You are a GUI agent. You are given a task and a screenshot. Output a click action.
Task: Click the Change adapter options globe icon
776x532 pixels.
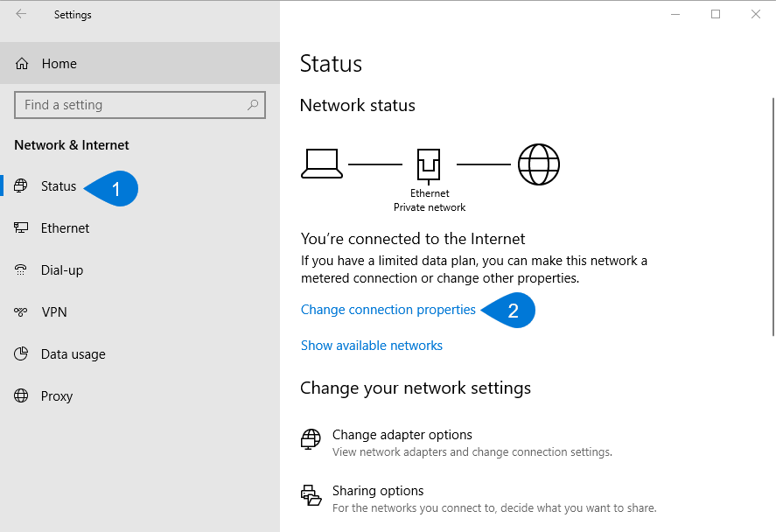click(311, 439)
